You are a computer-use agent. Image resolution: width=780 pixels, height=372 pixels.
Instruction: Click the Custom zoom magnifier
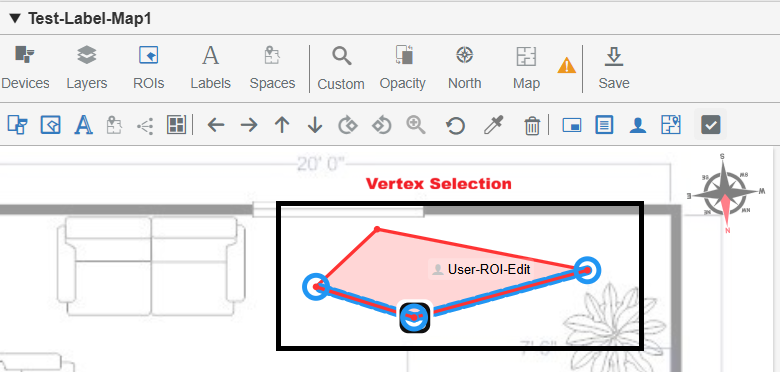coord(341,68)
